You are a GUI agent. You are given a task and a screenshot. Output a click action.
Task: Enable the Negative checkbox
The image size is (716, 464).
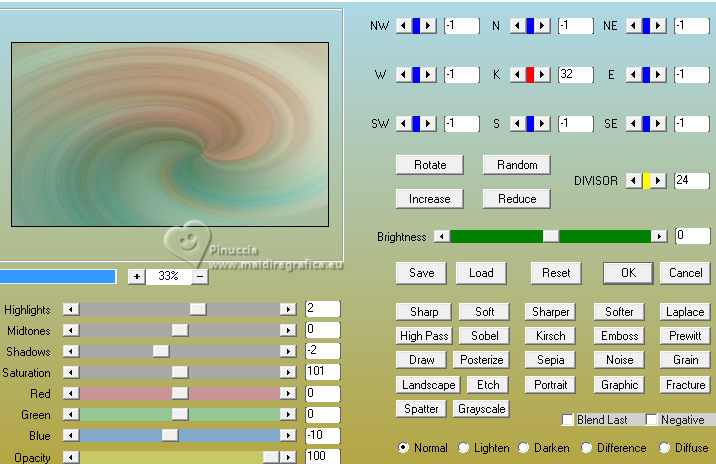[x=652, y=419]
